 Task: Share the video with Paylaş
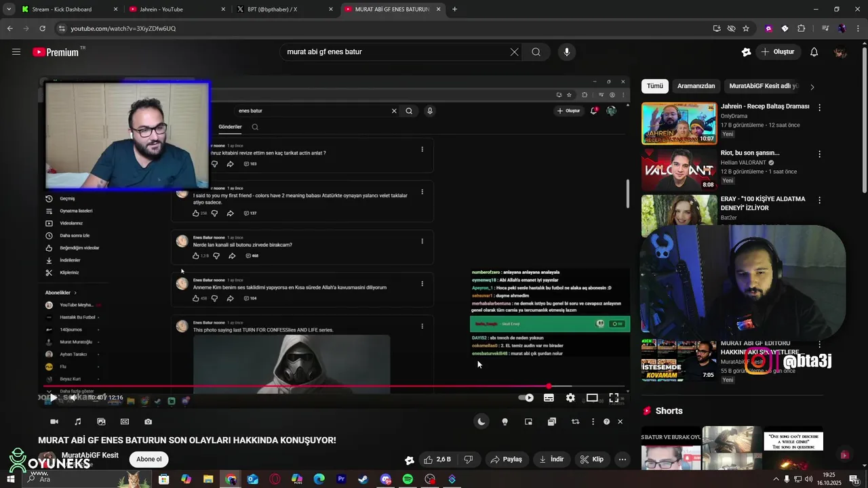506,459
